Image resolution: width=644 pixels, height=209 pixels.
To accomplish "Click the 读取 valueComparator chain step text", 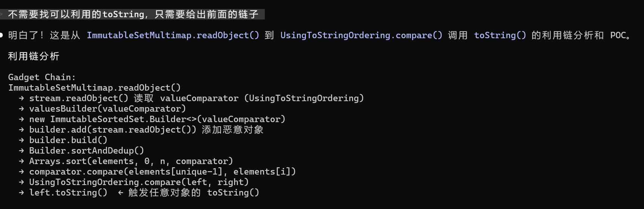I will pyautogui.click(x=186, y=98).
